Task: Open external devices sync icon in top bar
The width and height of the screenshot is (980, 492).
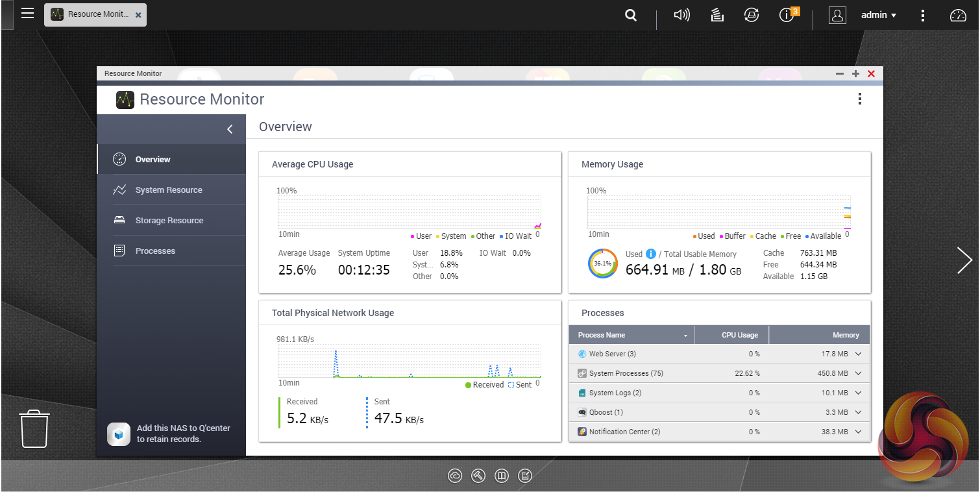Action: [752, 15]
